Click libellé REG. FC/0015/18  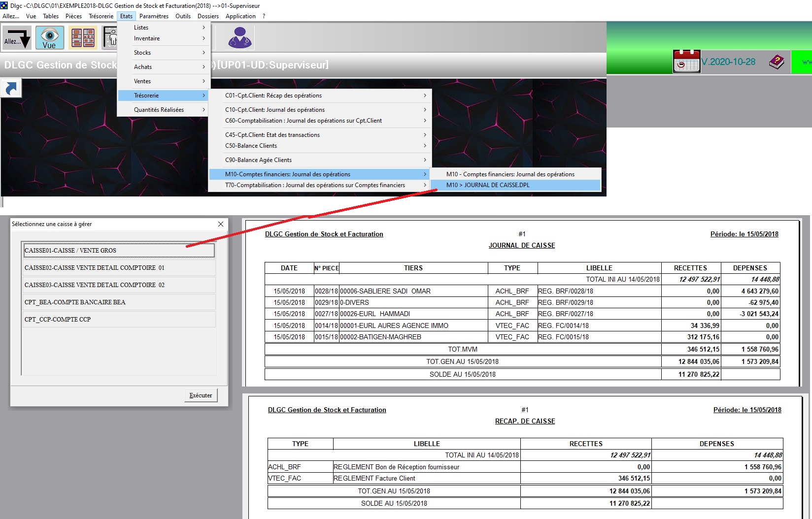coord(563,337)
